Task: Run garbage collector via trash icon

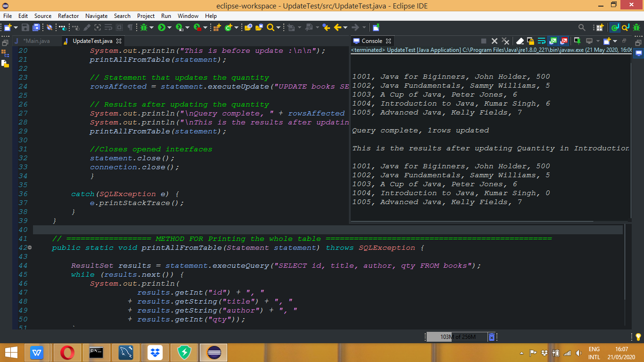Action: click(x=491, y=337)
